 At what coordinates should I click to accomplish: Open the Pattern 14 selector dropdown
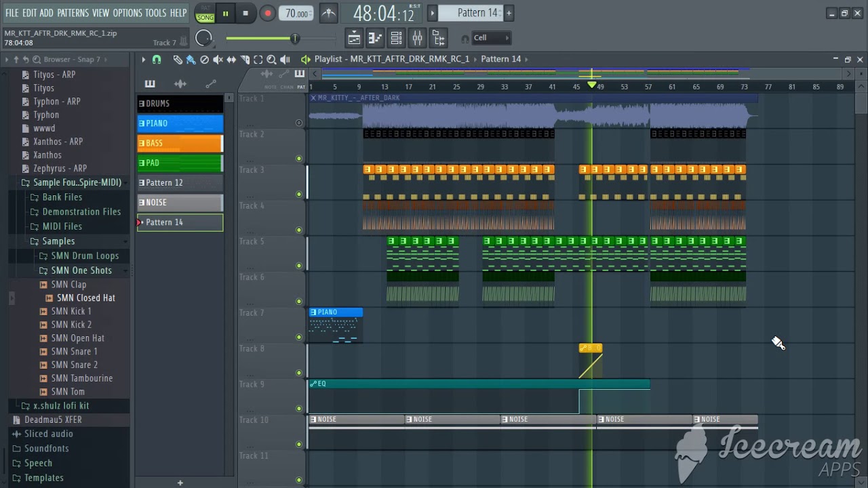click(469, 13)
